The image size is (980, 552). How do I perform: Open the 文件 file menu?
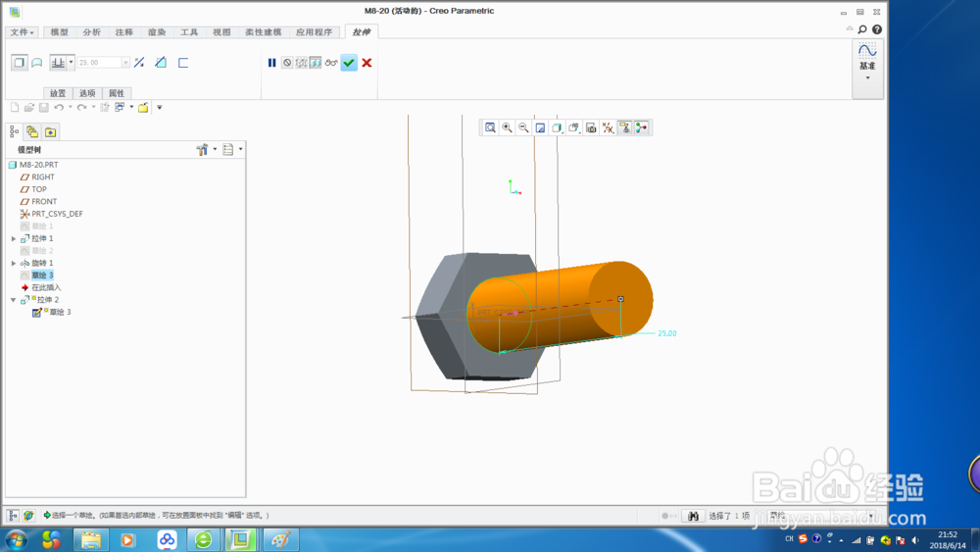[x=22, y=32]
